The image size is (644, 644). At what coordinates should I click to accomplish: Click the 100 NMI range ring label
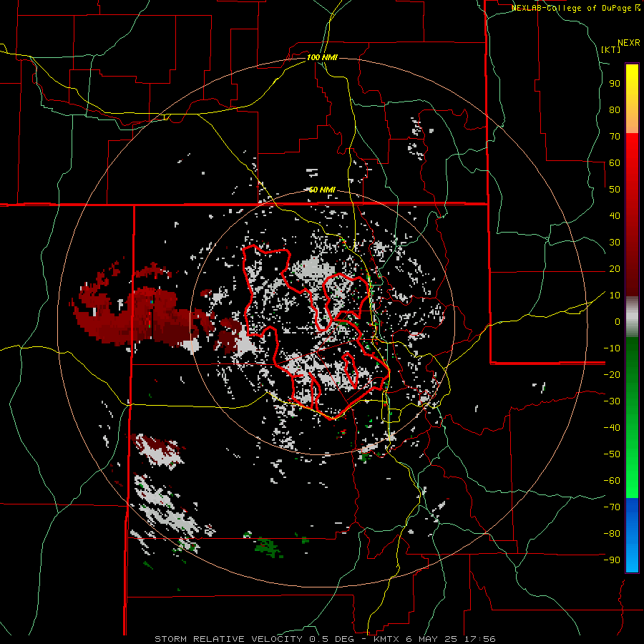(x=322, y=57)
